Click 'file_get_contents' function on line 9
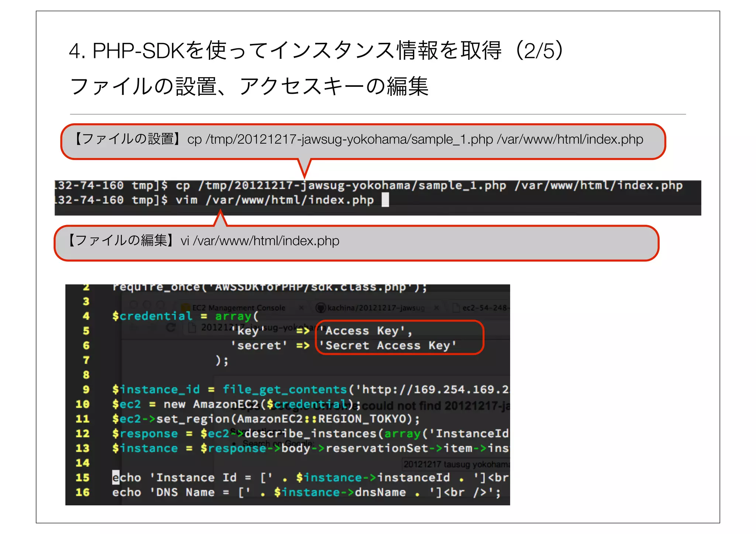This screenshot has width=756, height=534. pos(285,390)
